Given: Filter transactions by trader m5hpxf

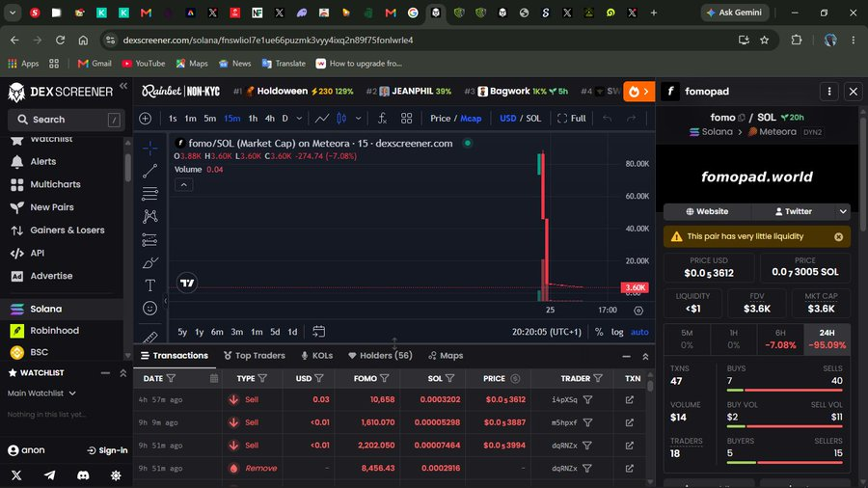Looking at the screenshot, I should [587, 422].
